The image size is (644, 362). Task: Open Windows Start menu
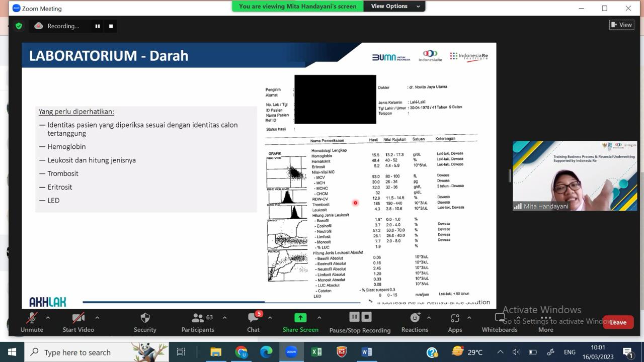pyautogui.click(x=12, y=352)
